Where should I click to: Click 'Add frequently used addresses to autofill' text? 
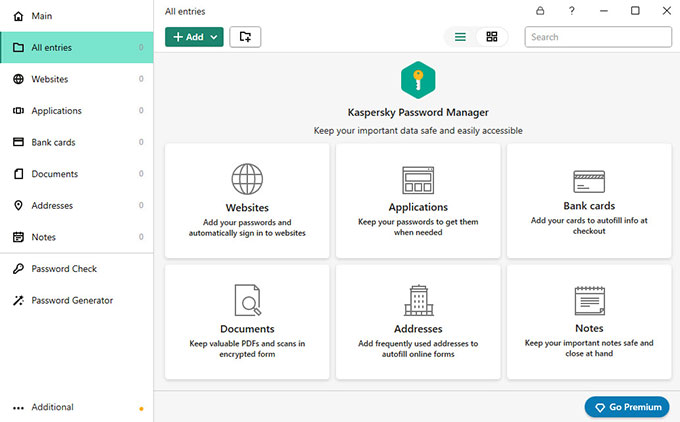coord(418,349)
